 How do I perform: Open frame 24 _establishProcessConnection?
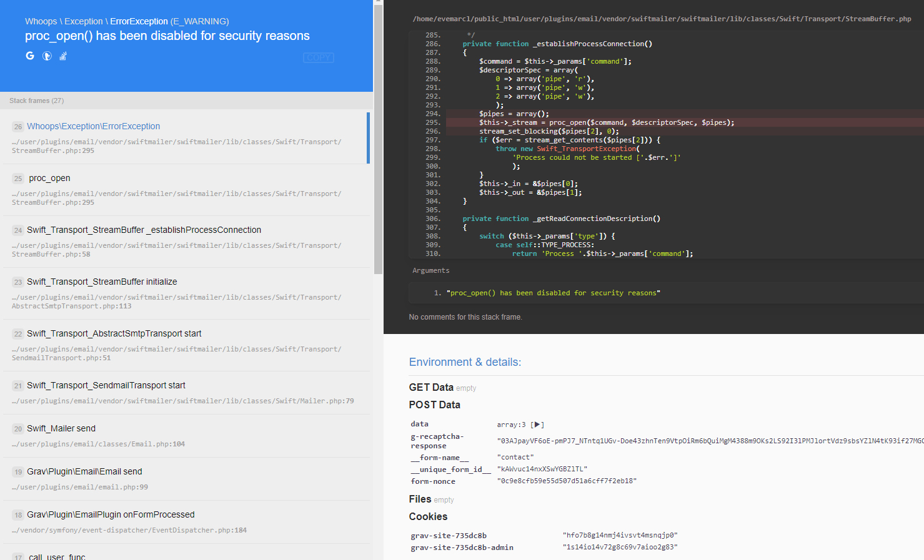pyautogui.click(x=186, y=242)
